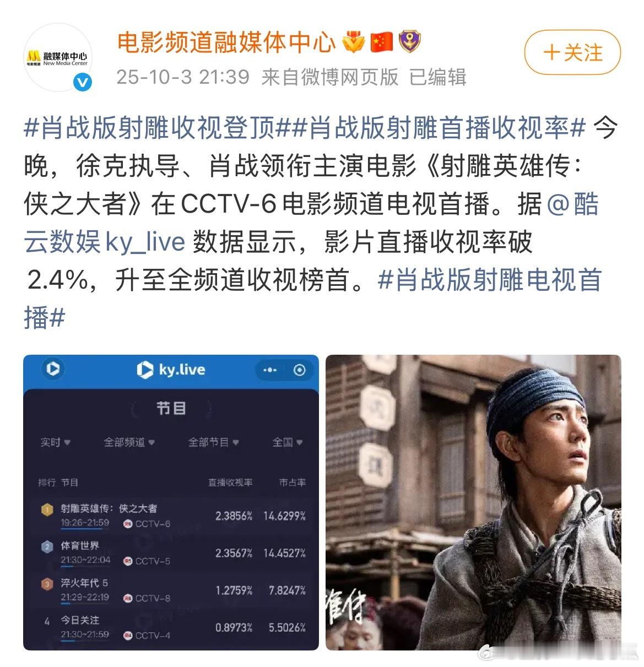Open the ky.live ratings screenshot thumbnail
The width and height of the screenshot is (644, 667).
(x=171, y=502)
